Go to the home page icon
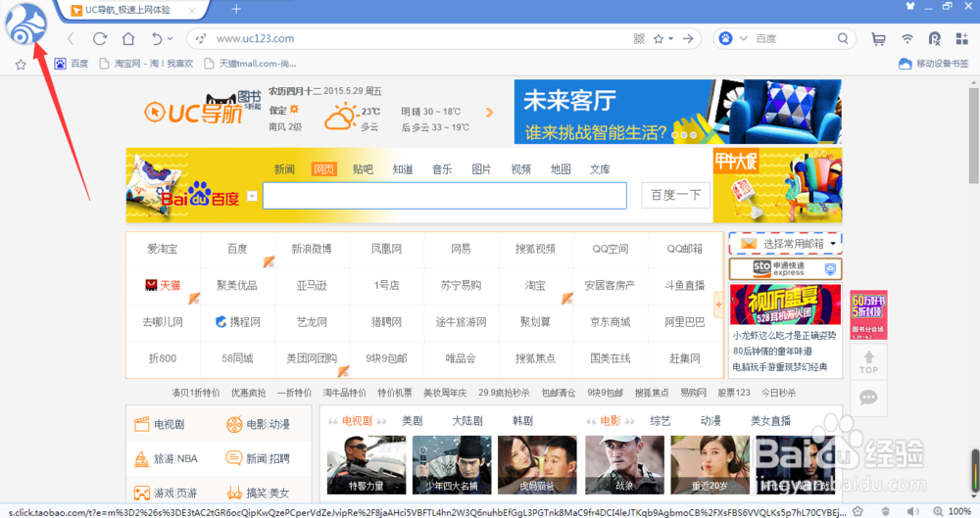980x518 pixels. [x=128, y=39]
